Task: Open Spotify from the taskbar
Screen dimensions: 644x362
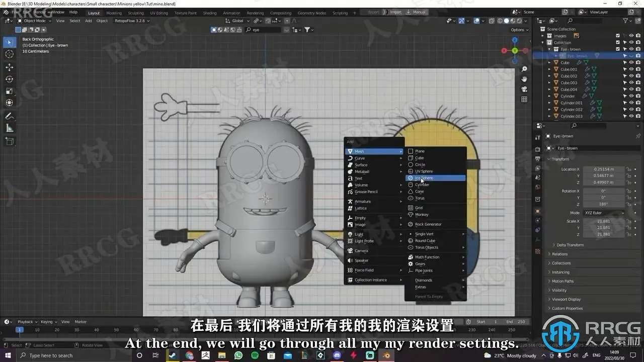Action: [x=255, y=355]
